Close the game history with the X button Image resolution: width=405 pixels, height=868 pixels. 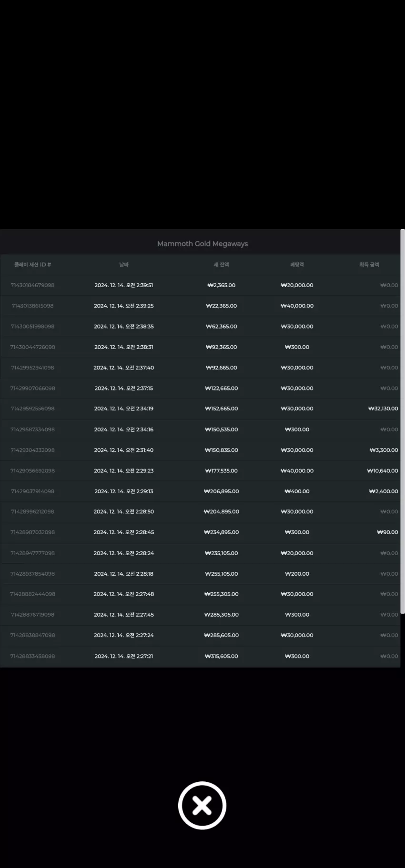(202, 805)
